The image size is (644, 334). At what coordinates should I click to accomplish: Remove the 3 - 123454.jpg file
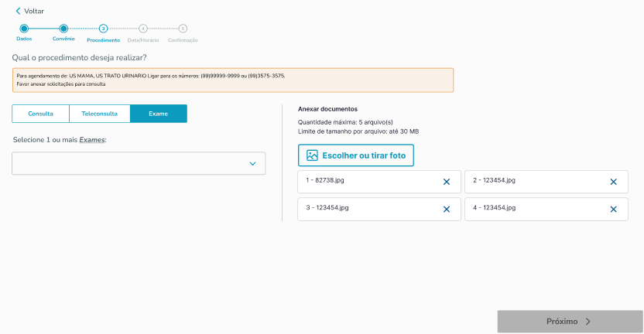[x=446, y=210]
